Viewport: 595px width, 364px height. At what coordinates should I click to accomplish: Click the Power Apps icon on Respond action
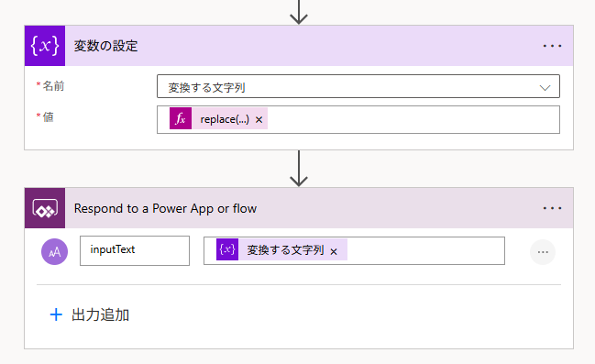click(x=45, y=208)
